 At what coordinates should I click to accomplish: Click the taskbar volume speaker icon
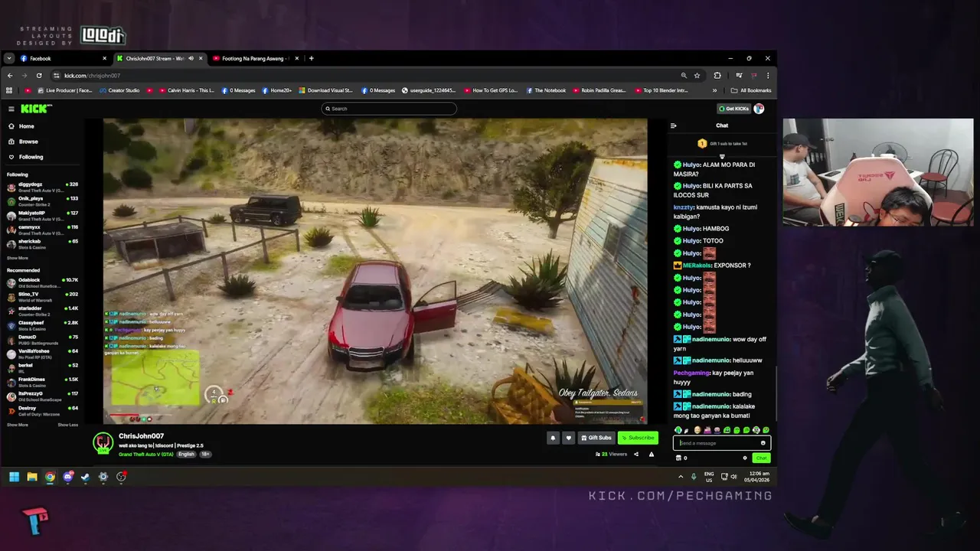[733, 477]
